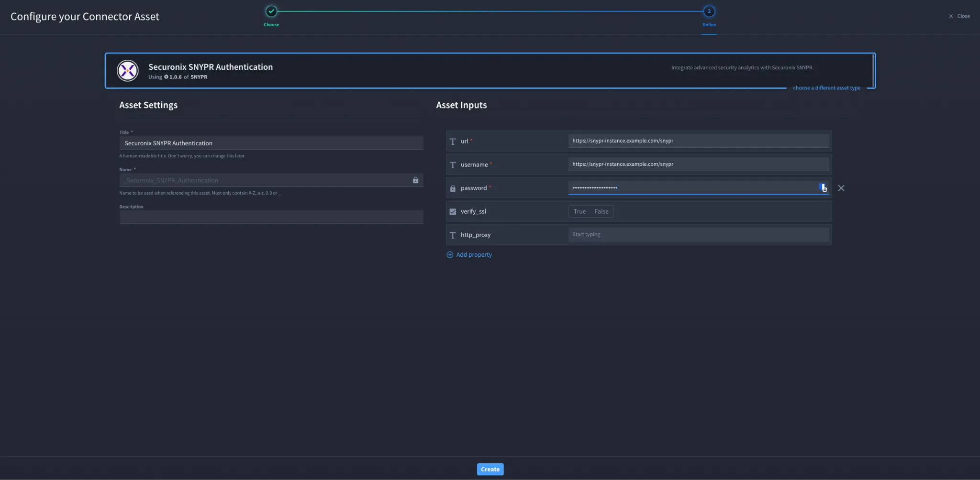Click the Securonix SNYPR logo icon

point(128,71)
